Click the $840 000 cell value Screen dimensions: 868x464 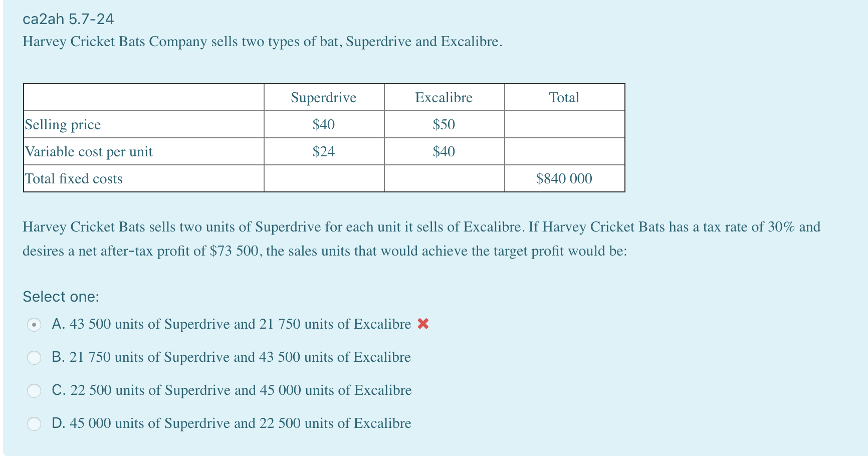pos(564,178)
